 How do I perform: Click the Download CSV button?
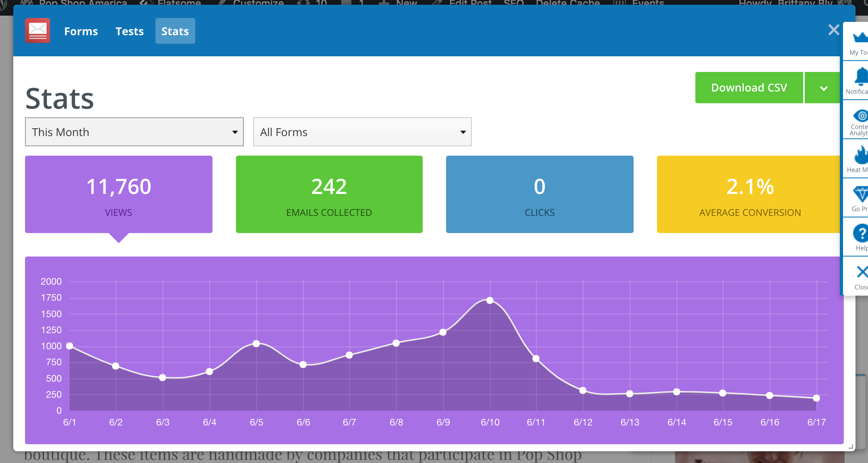tap(750, 87)
